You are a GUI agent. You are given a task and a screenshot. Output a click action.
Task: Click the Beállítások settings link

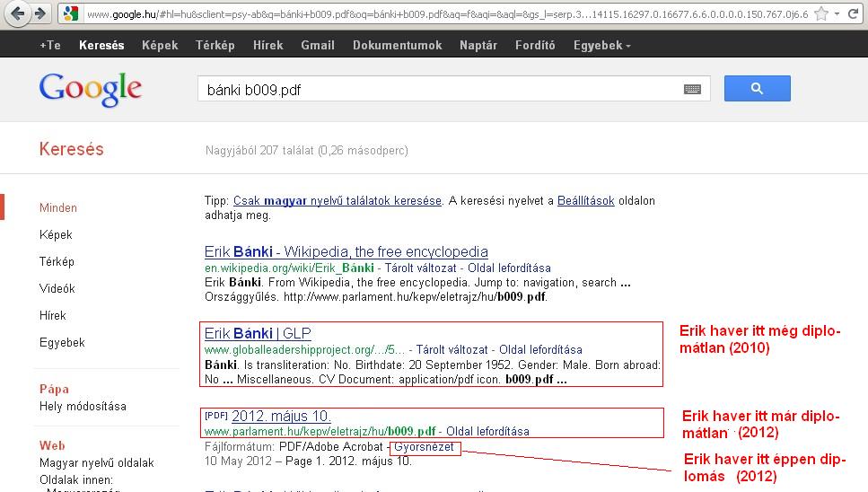(x=585, y=201)
